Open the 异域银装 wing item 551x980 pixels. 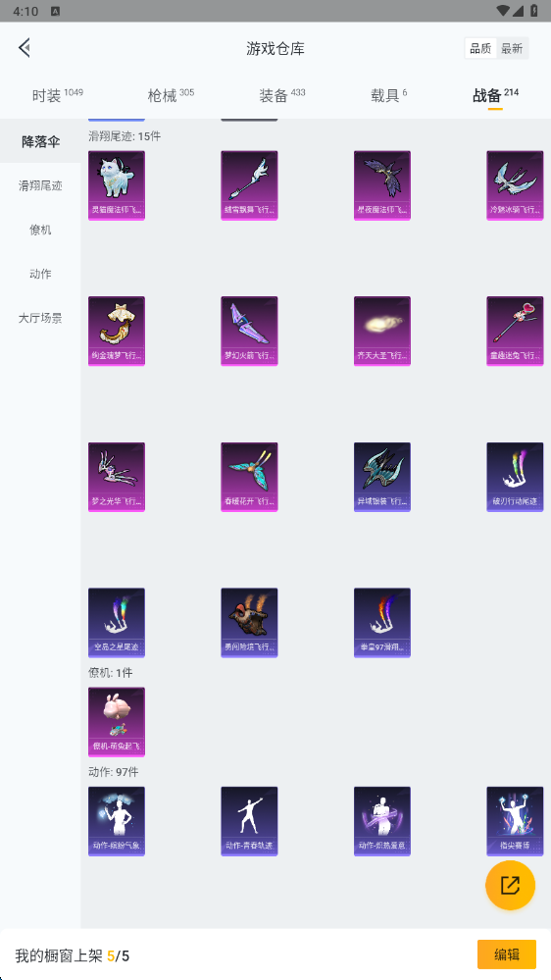point(382,477)
